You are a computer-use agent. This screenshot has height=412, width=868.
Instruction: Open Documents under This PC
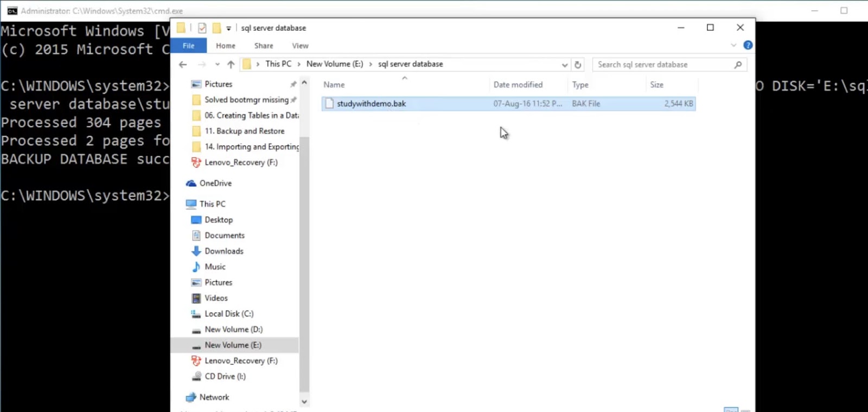225,236
